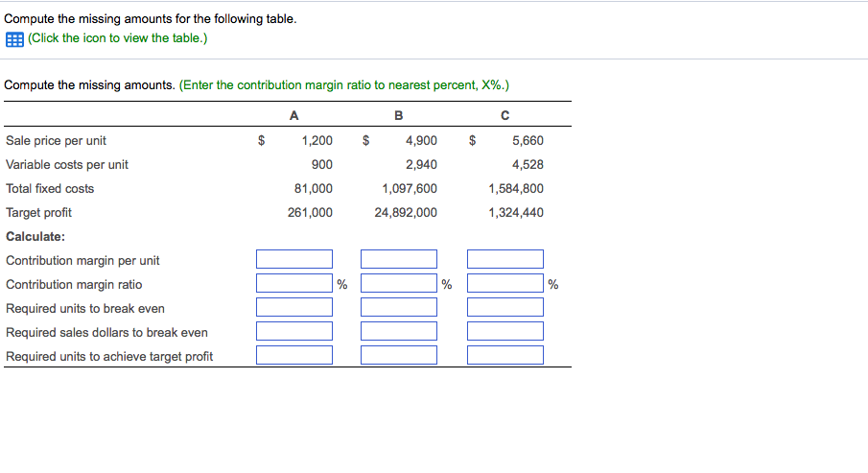Activate Required units to achieve target profit B
Screen dimensions: 868x473
[x=399, y=355]
